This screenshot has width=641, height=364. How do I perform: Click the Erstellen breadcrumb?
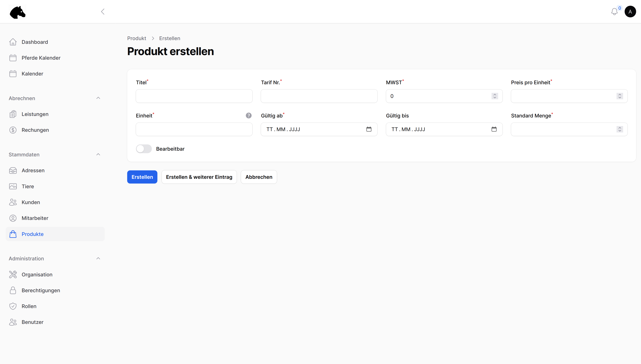coord(170,38)
